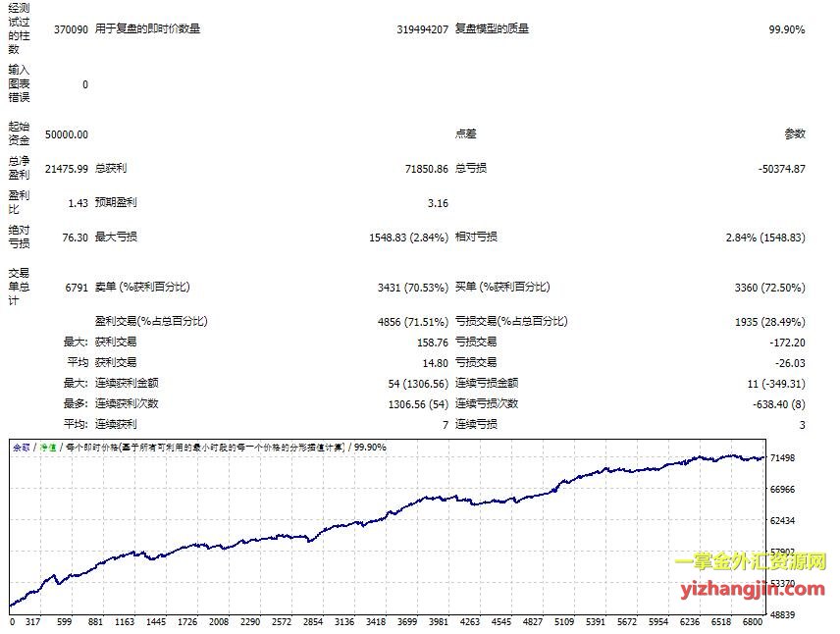Image resolution: width=840 pixels, height=634 pixels.
Task: Click the tested bars value 370090
Action: (71, 29)
